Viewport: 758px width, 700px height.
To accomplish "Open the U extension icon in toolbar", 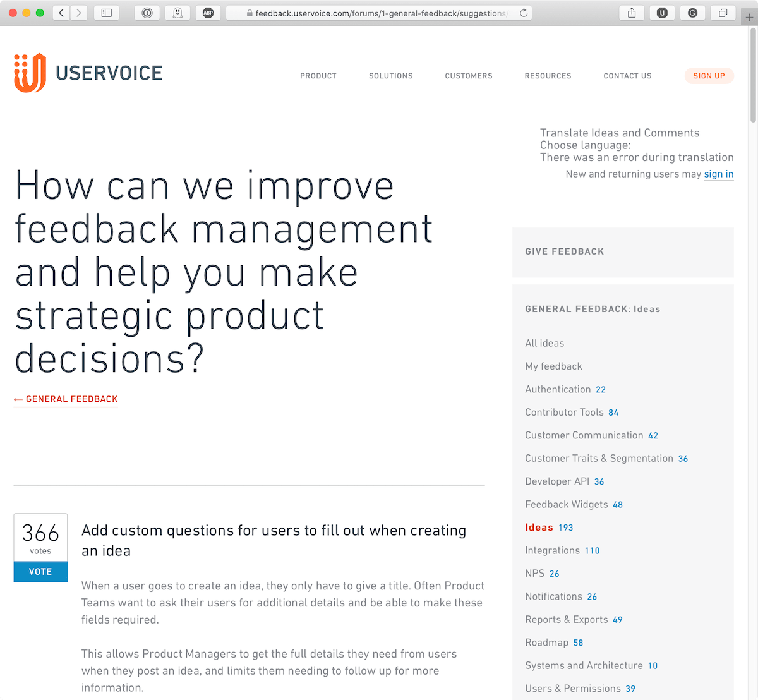I will click(x=662, y=13).
